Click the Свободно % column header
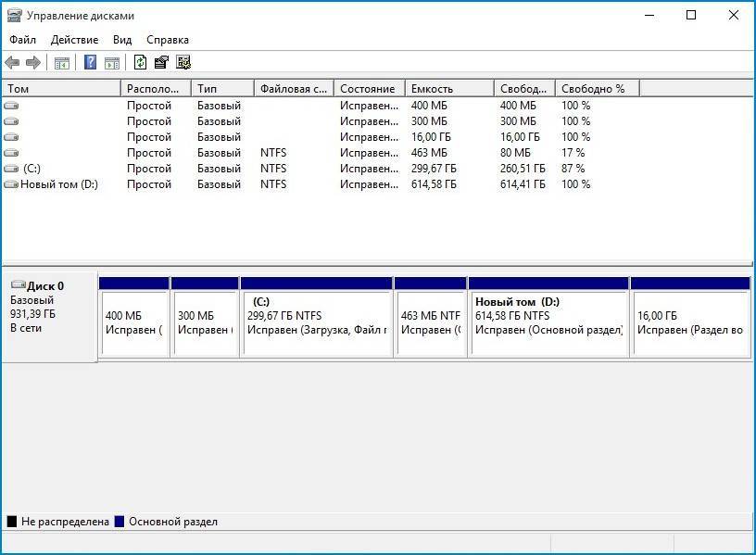 (597, 89)
